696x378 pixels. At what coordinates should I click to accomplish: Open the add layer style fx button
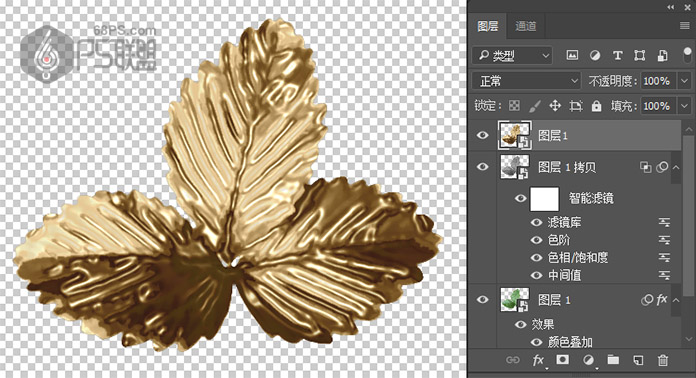click(x=538, y=360)
